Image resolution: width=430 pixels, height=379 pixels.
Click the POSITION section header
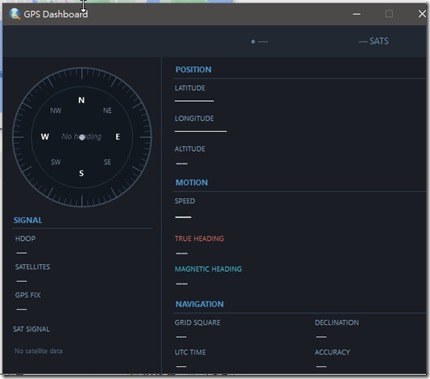pos(193,70)
